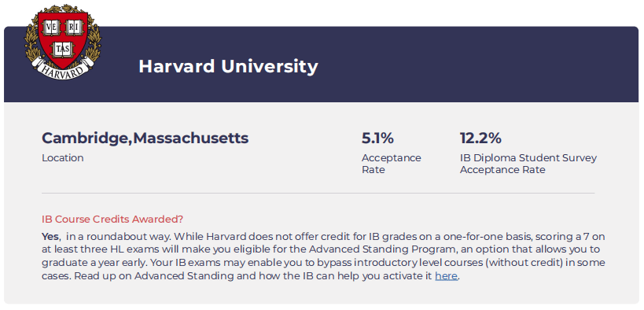Click the 'Acceptance Rate' label
The height and width of the screenshot is (310, 644).
coord(392,164)
